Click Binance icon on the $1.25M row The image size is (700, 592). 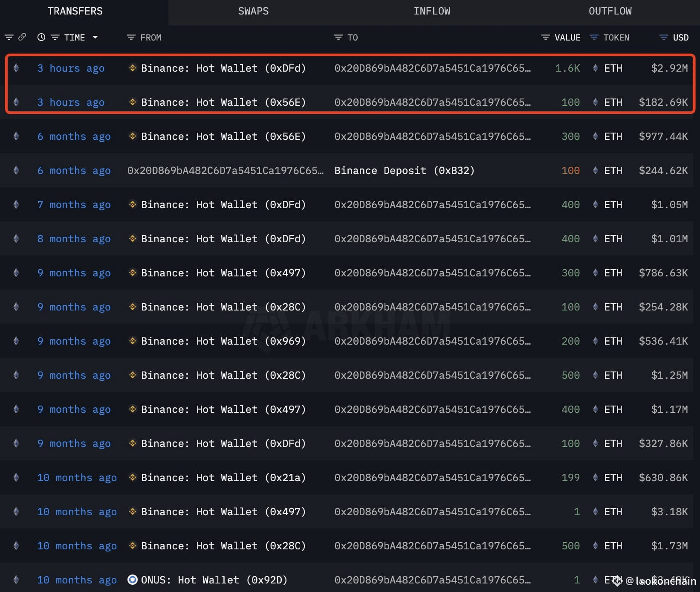pos(133,375)
